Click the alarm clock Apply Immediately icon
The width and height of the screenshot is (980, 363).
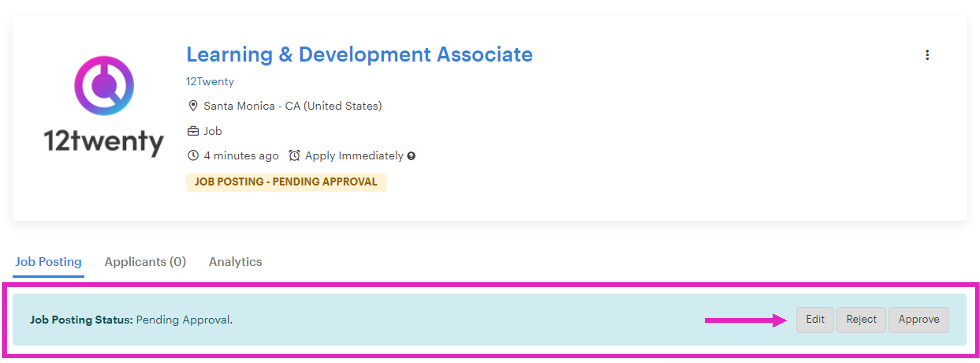[294, 156]
